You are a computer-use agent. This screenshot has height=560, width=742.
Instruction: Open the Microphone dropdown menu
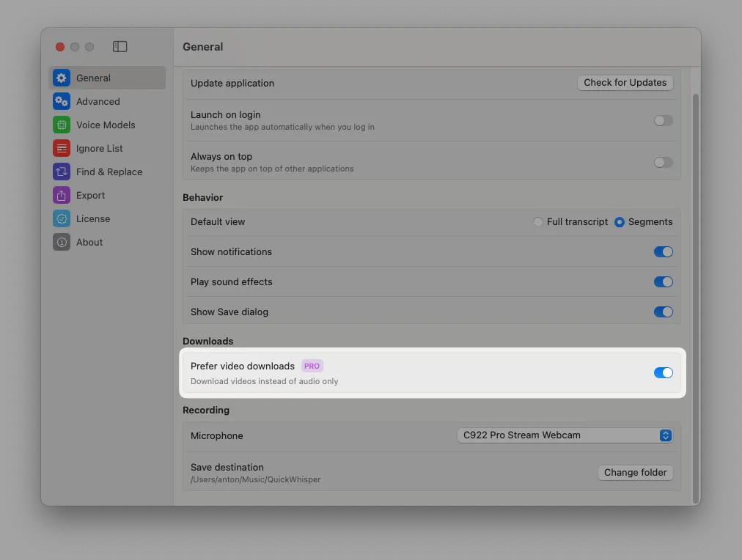tap(565, 435)
